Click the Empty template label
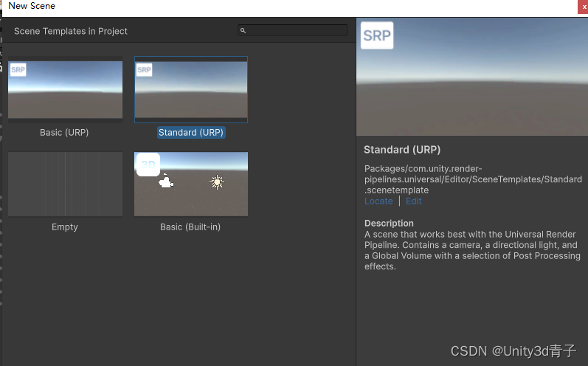The width and height of the screenshot is (588, 366). click(x=64, y=227)
